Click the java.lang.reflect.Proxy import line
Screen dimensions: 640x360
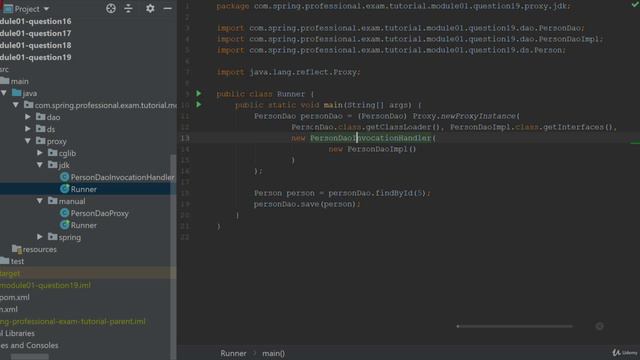point(288,72)
